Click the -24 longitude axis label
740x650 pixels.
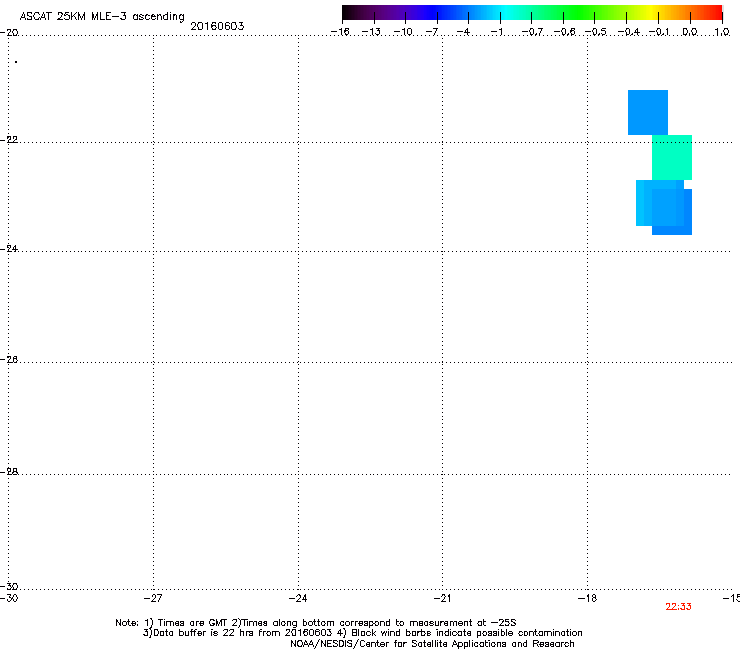click(x=298, y=599)
